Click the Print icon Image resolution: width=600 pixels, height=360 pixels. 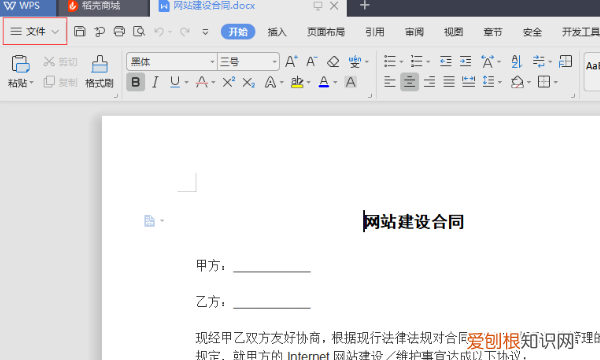tap(119, 31)
